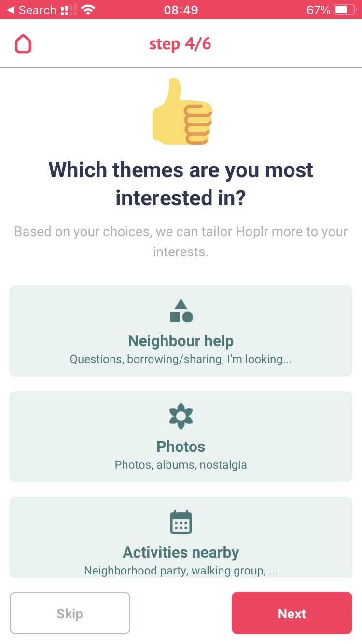Tap the battery icon in status bar
This screenshot has width=362, height=644.
coord(344,10)
